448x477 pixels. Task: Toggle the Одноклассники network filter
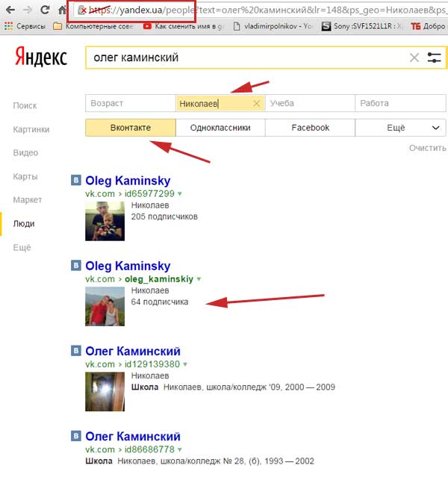(x=220, y=128)
